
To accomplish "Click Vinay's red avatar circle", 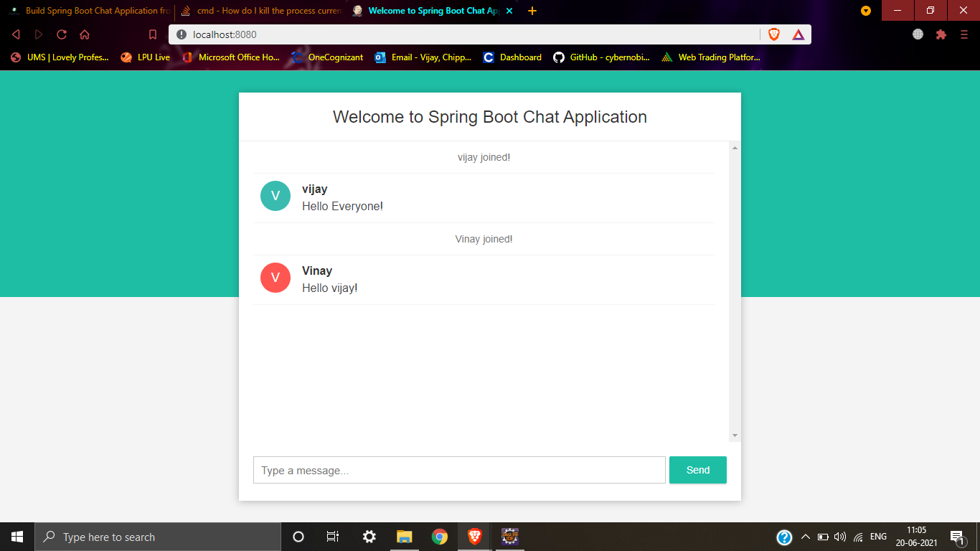I will (x=275, y=278).
